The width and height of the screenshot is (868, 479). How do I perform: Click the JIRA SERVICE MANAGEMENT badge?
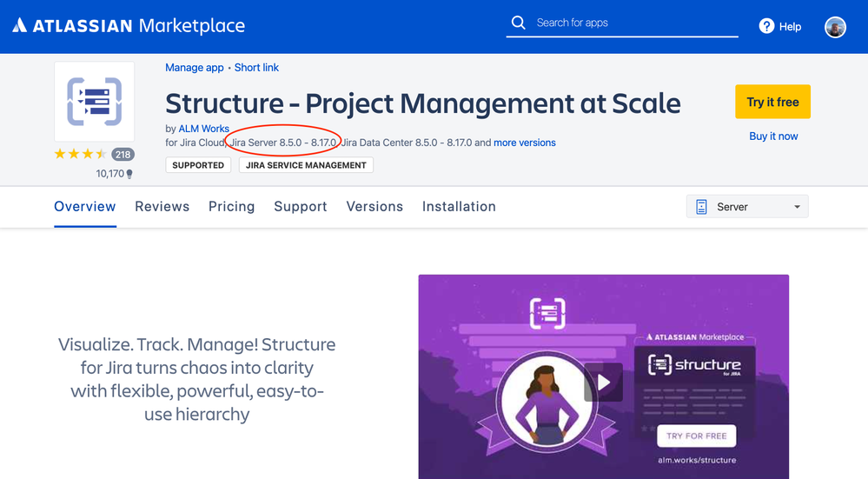(306, 165)
